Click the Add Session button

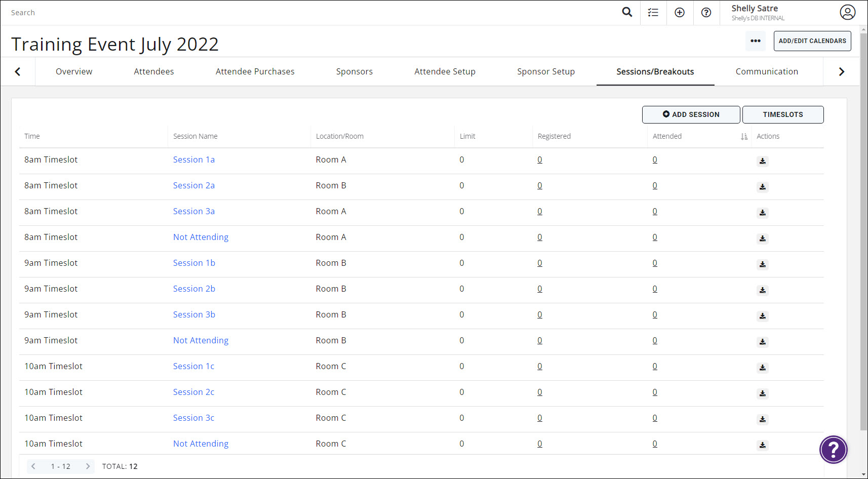(691, 114)
